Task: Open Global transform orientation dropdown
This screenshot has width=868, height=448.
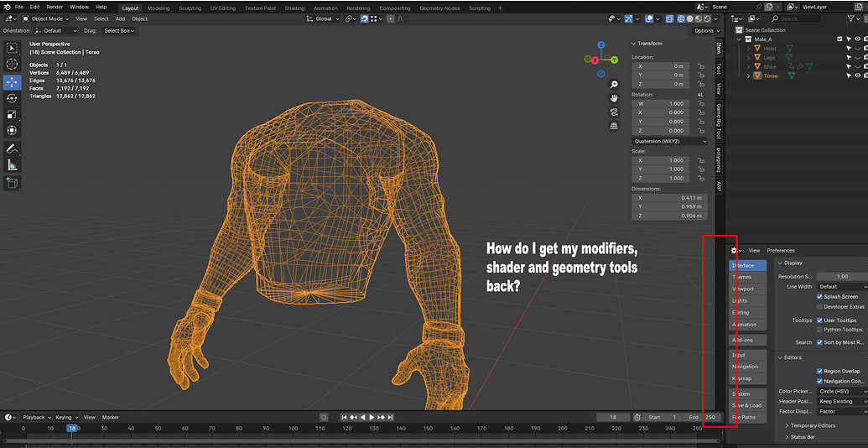Action: coord(323,18)
